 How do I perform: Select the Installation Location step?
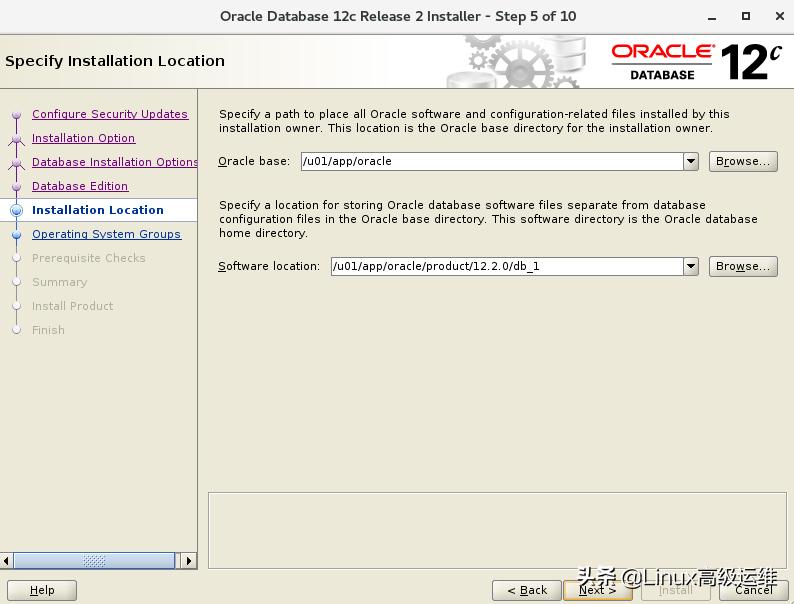(98, 210)
